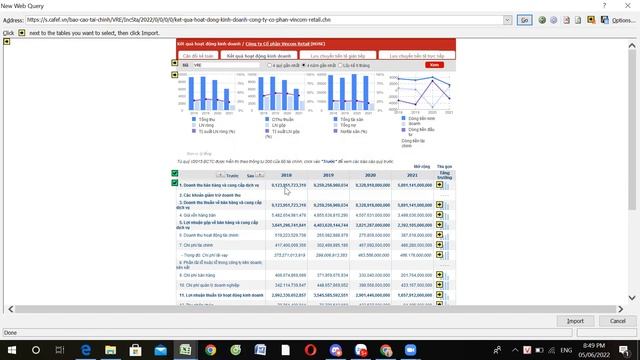
Task: Click the green Refresh toolbar icon
Action: (x=542, y=20)
